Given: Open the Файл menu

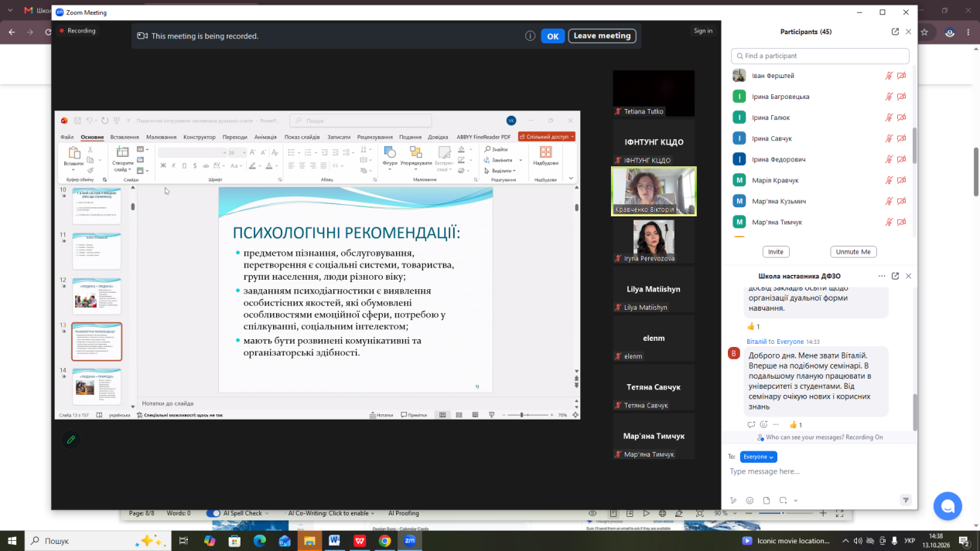Looking at the screenshot, I should point(67,137).
